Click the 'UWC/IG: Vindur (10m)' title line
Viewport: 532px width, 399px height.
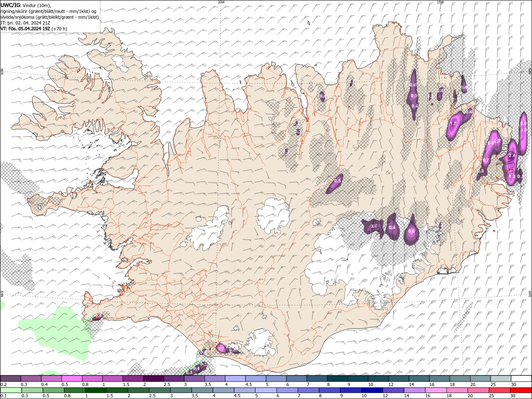(x=26, y=5)
